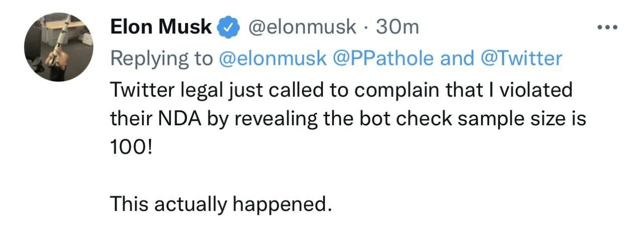Viewport: 644px width, 230px height.
Task: Click the Elon Musk display name
Action: coord(162,28)
